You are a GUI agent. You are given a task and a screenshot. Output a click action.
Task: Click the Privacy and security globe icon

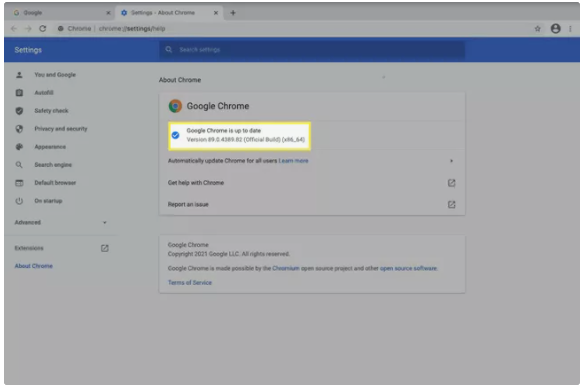tap(19, 129)
